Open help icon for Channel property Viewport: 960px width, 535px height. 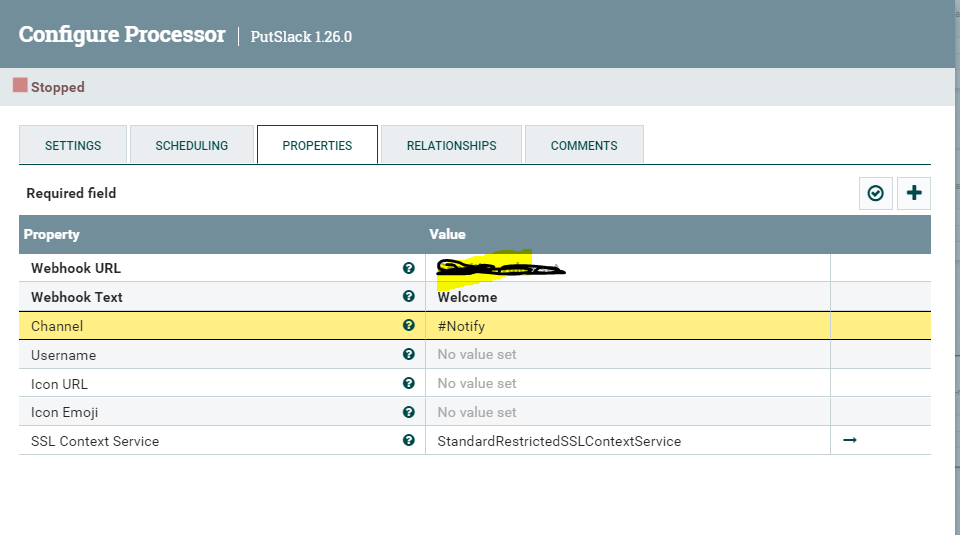point(408,326)
